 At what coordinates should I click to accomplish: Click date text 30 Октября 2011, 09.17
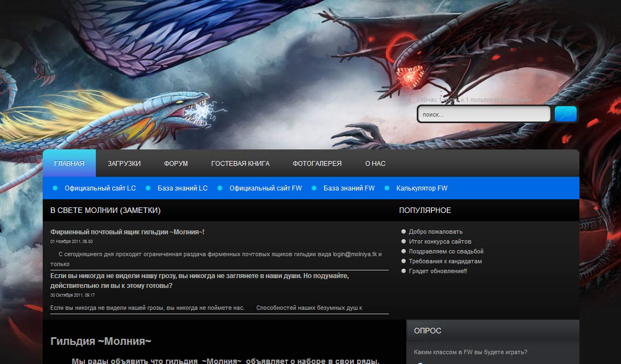(x=72, y=295)
